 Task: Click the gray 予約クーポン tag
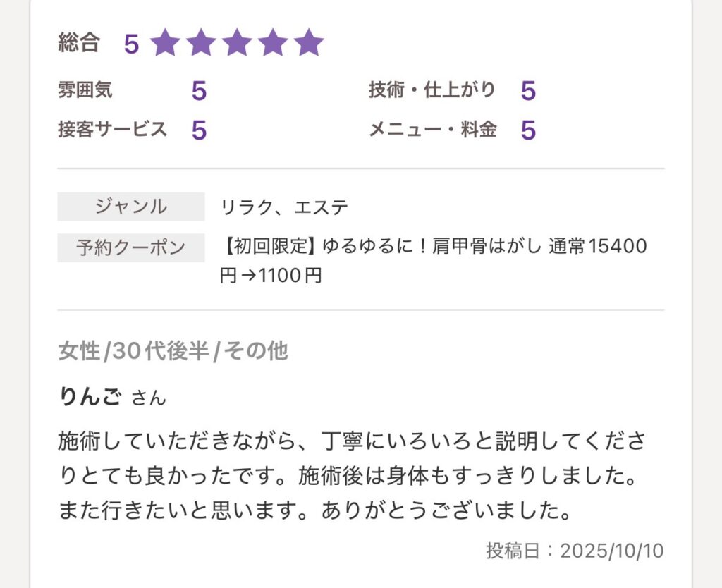click(x=131, y=247)
